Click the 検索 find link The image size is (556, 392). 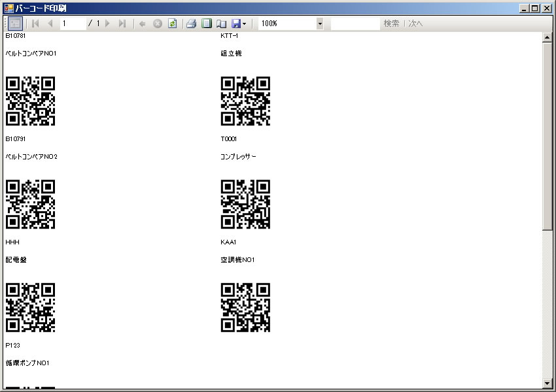391,24
